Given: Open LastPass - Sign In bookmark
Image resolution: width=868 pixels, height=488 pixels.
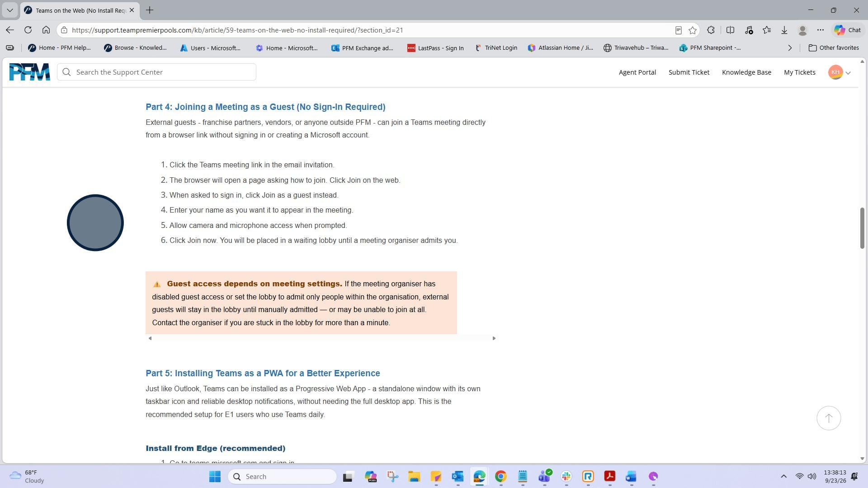Looking at the screenshot, I should [435, 48].
